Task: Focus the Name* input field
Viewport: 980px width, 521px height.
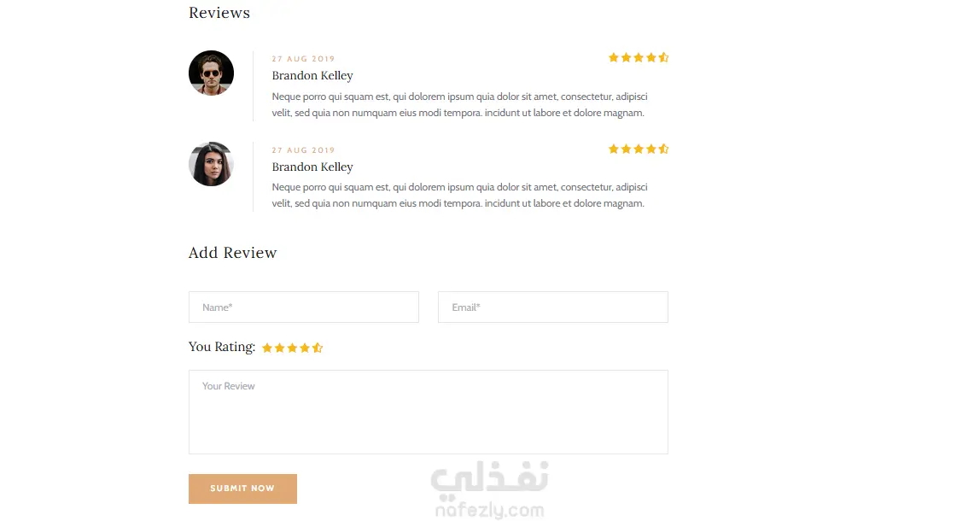Action: 304,307
